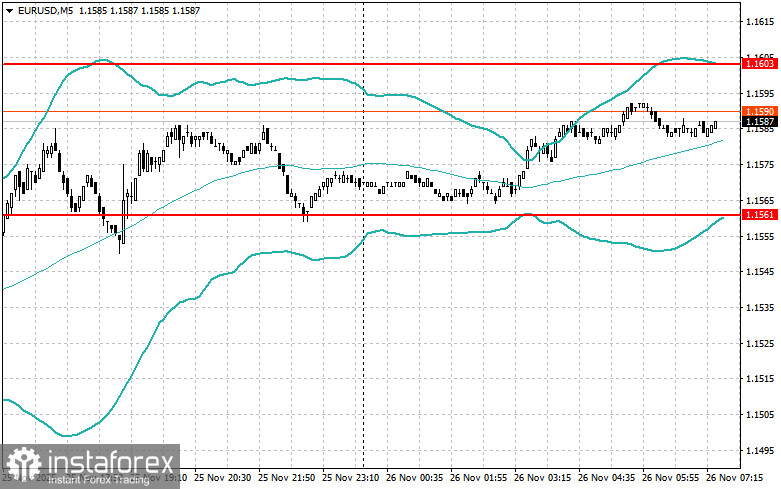Screen dimensions: 781x489
Task: Click the triangle arrow beside EURUSD,M5 title
Action: click(9, 10)
